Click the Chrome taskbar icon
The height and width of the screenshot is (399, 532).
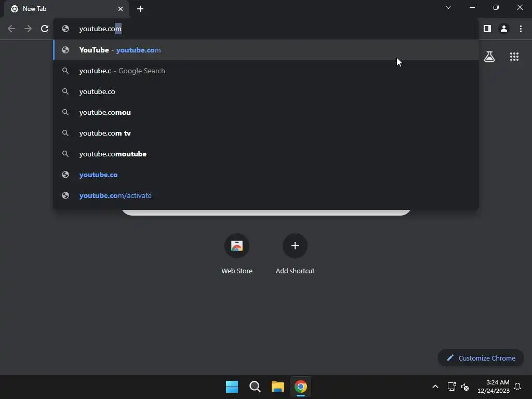pyautogui.click(x=301, y=387)
